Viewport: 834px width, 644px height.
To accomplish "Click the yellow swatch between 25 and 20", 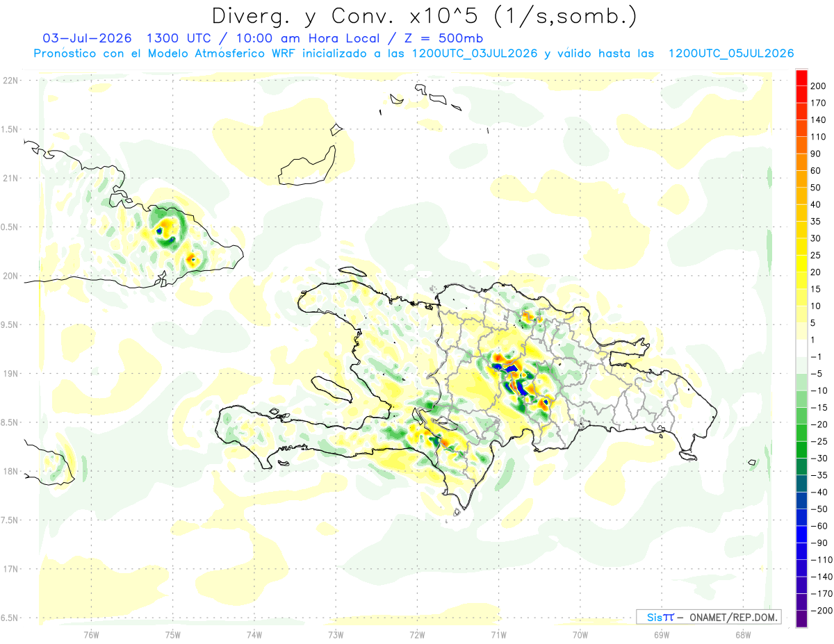I will (801, 263).
